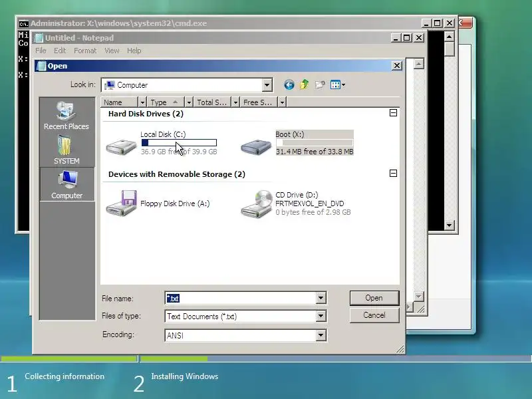Open the Free Space column filter arrow
Screen dimensions: 532x399
[x=281, y=102]
